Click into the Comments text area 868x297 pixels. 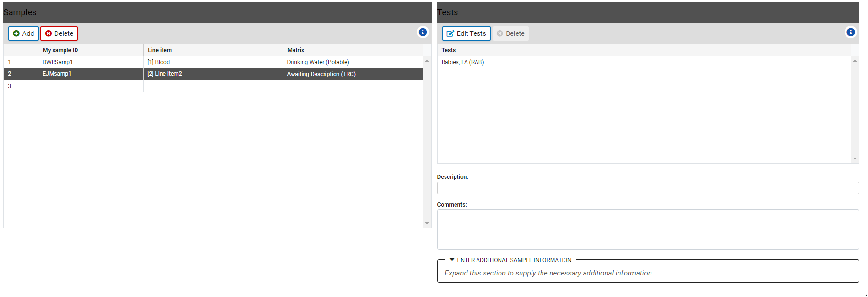coord(648,230)
